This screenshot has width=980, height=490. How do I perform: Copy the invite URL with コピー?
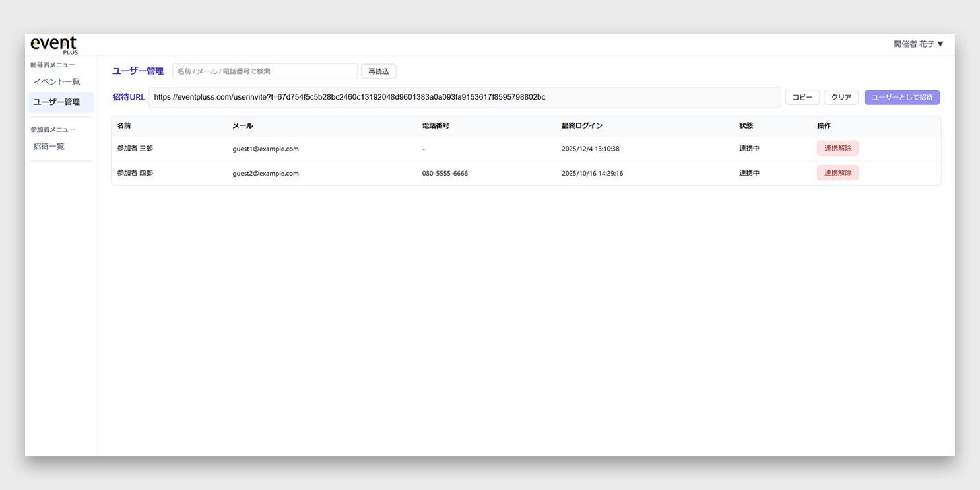(x=802, y=97)
